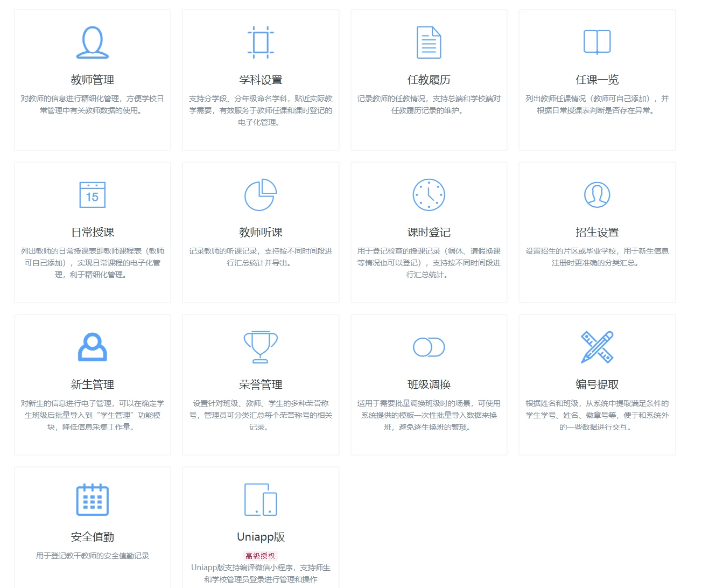Select the 课时登记 clock icon
Screen dimensions: 702x588
coord(429,194)
